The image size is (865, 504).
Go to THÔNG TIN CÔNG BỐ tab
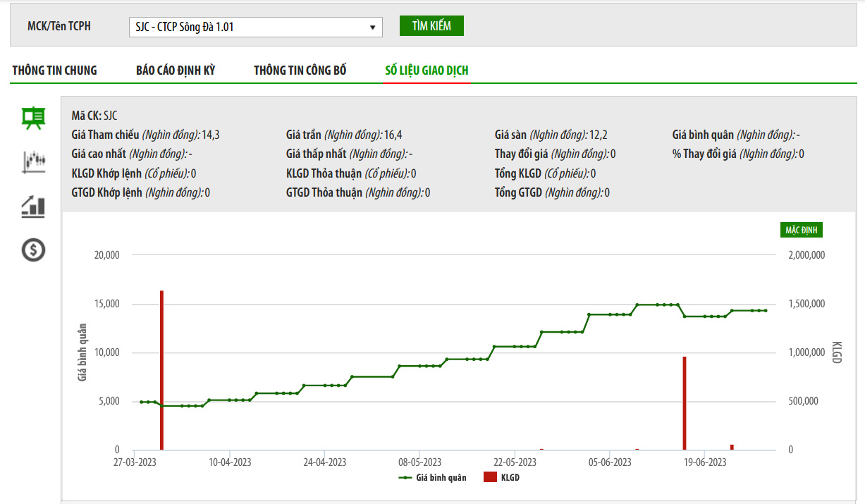coord(300,70)
